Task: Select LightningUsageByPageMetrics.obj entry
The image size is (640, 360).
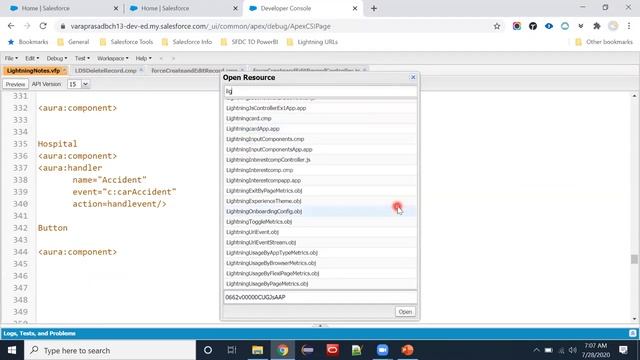Action: click(x=320, y=284)
